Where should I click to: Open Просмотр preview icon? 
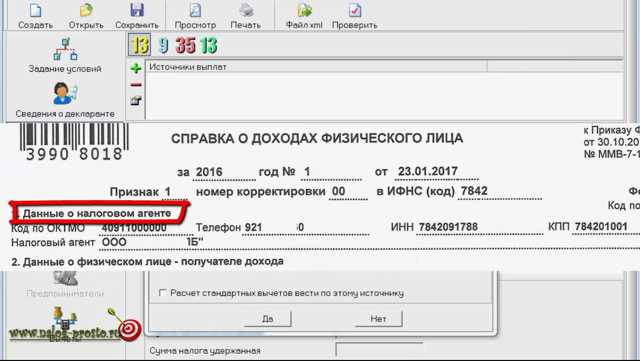[195, 10]
